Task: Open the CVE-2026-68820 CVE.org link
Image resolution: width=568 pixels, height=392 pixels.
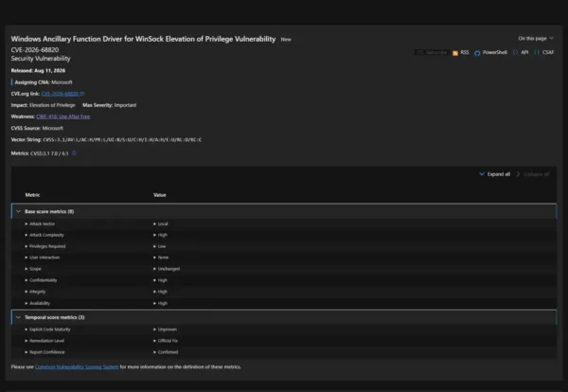Action: point(60,94)
